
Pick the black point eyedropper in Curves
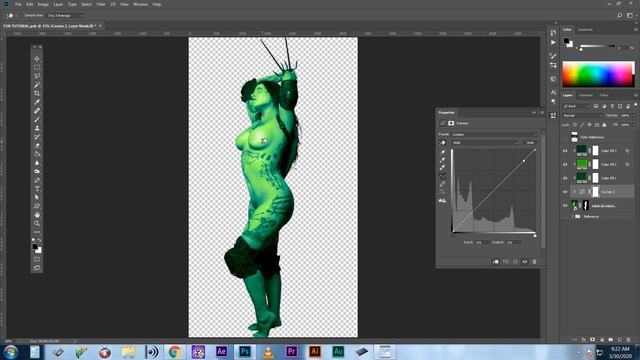(442, 152)
